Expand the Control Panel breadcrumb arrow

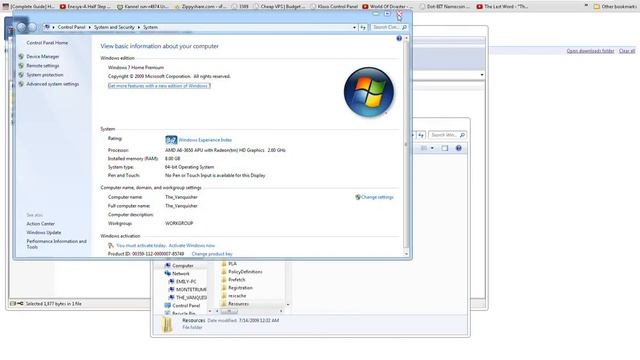click(89, 27)
